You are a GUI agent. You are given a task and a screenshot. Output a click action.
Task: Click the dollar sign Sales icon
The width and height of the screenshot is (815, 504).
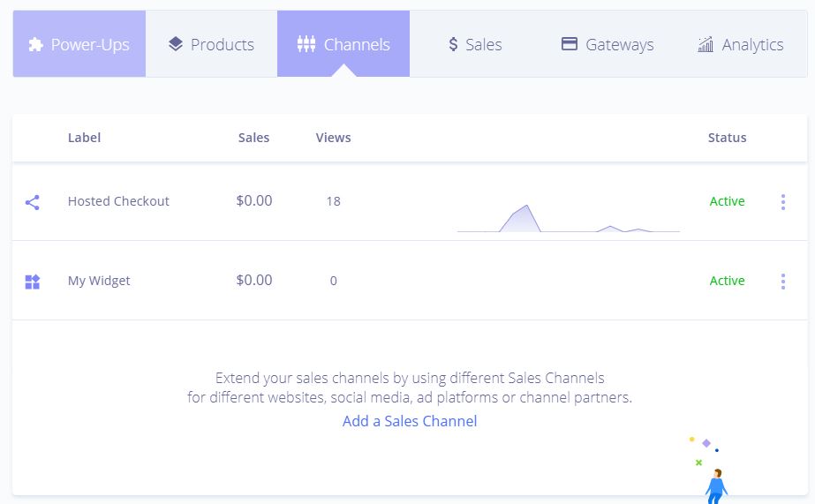click(453, 44)
